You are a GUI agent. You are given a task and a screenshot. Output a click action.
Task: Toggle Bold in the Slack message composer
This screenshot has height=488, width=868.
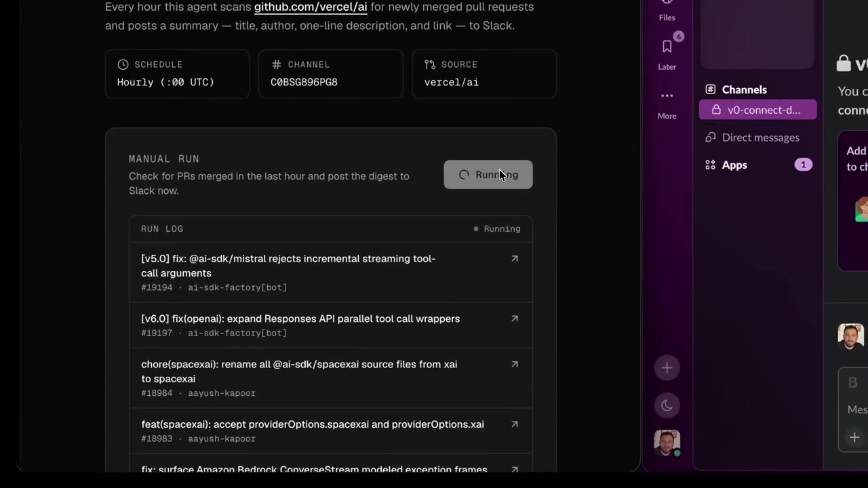click(x=853, y=383)
